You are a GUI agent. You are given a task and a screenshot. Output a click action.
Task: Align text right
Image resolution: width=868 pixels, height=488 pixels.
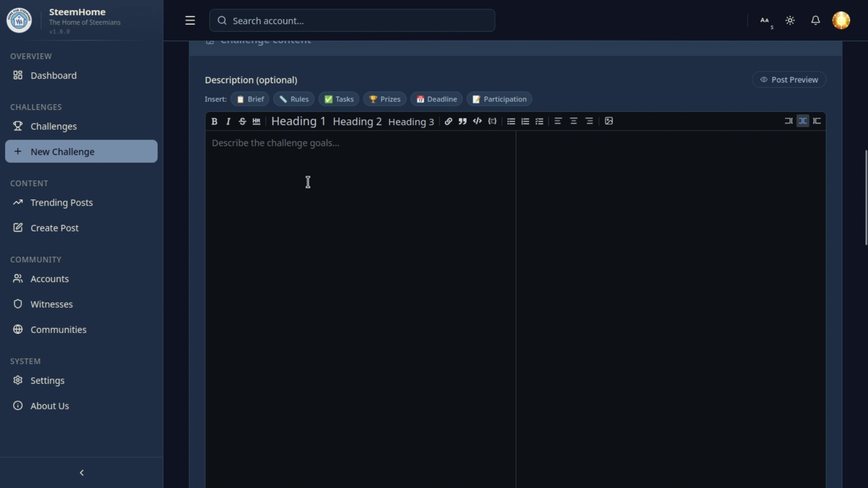point(589,121)
